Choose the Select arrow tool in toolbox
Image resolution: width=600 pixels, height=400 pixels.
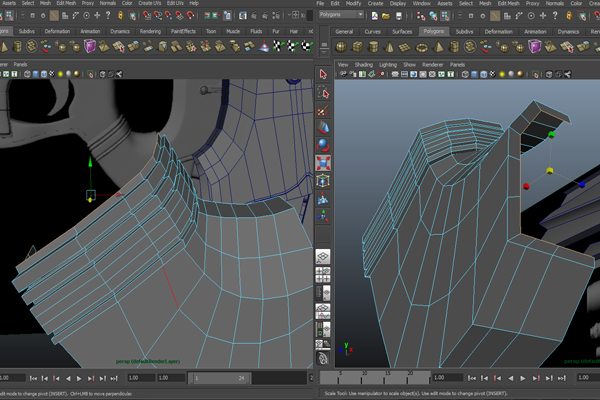pyautogui.click(x=323, y=74)
